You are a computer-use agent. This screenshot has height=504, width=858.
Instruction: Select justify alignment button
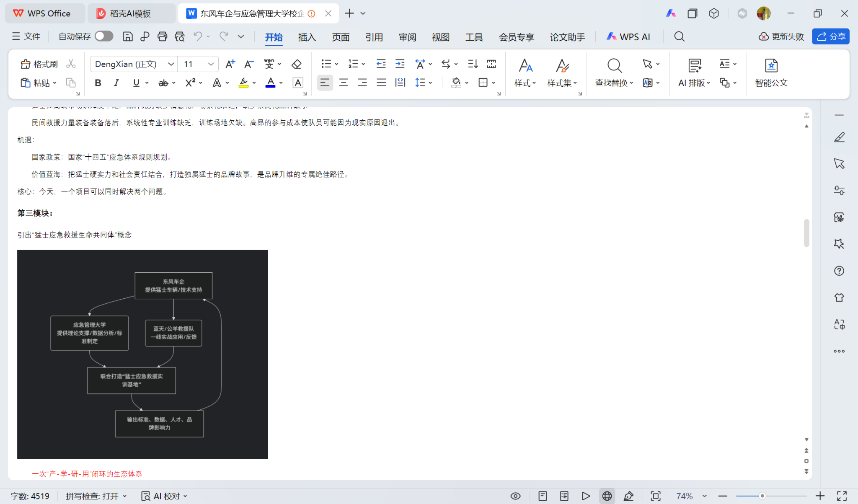coord(381,83)
